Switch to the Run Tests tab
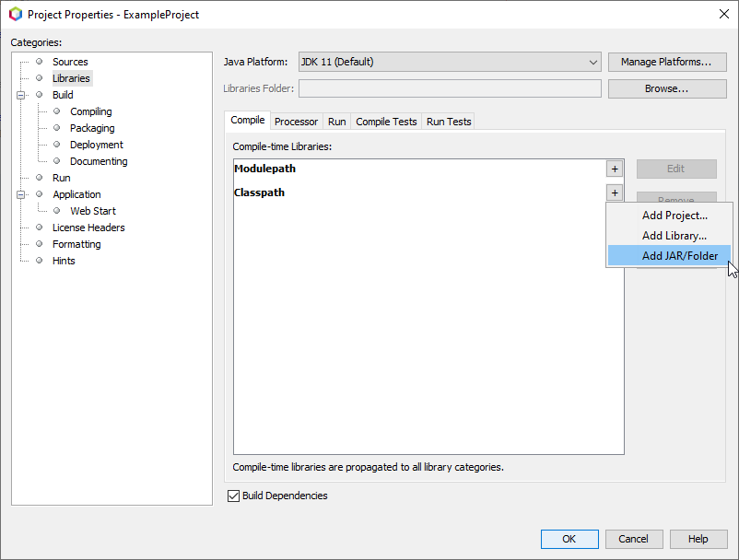This screenshot has width=739, height=560. click(x=448, y=121)
